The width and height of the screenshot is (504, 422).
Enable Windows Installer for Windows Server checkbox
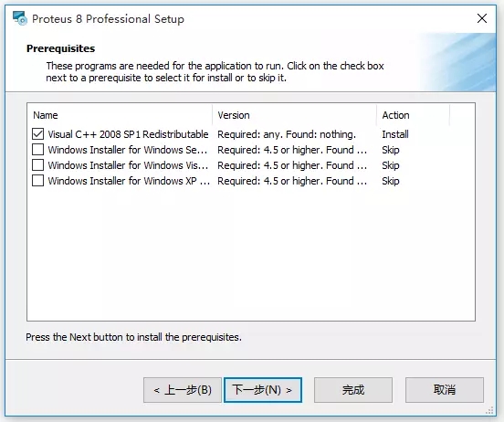click(38, 150)
